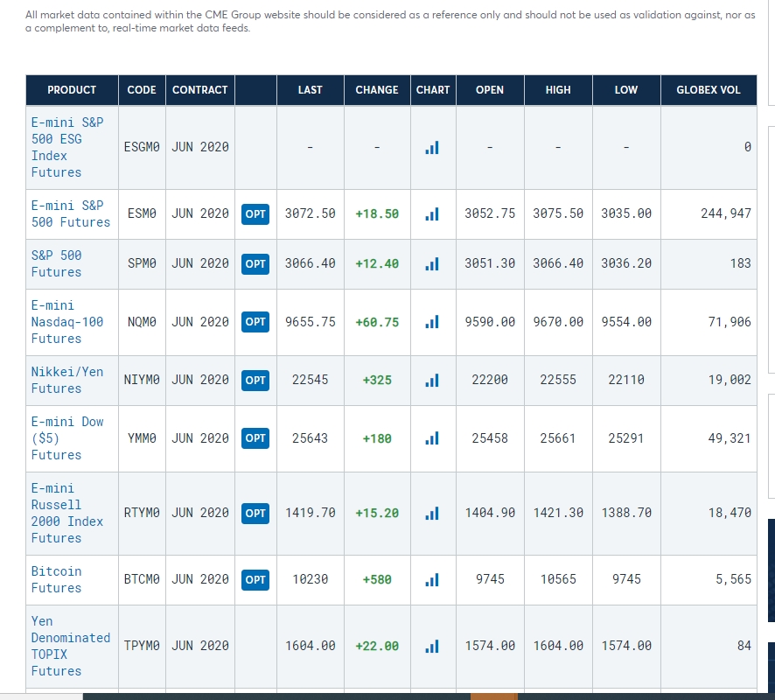Image resolution: width=775 pixels, height=700 pixels.
Task: Open Bitcoin Futures product link
Action: [x=56, y=579]
